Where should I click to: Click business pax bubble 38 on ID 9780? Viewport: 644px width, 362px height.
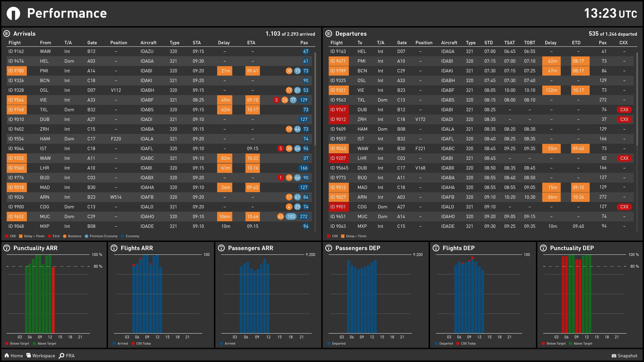point(289,71)
